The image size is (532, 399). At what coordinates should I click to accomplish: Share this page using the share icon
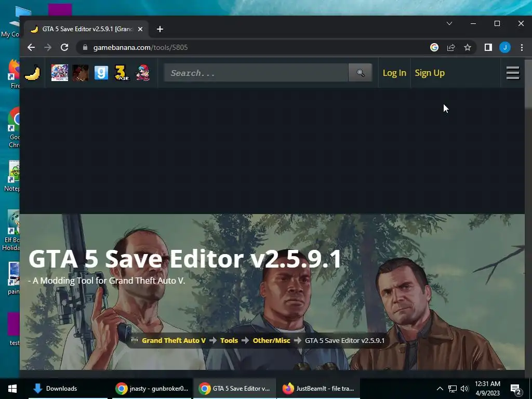tap(451, 47)
